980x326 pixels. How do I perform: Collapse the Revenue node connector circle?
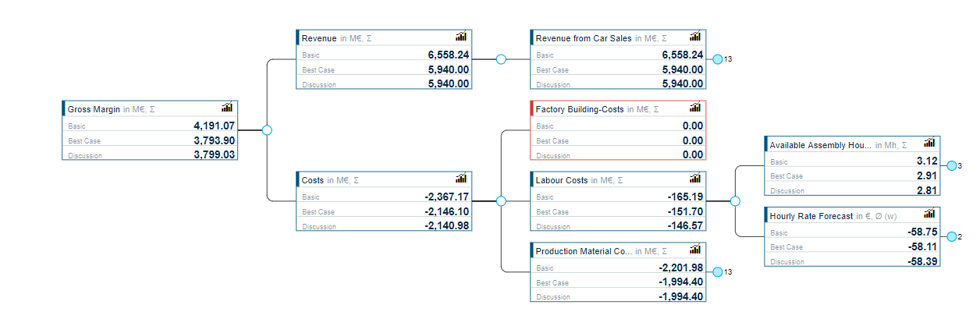pyautogui.click(x=501, y=59)
